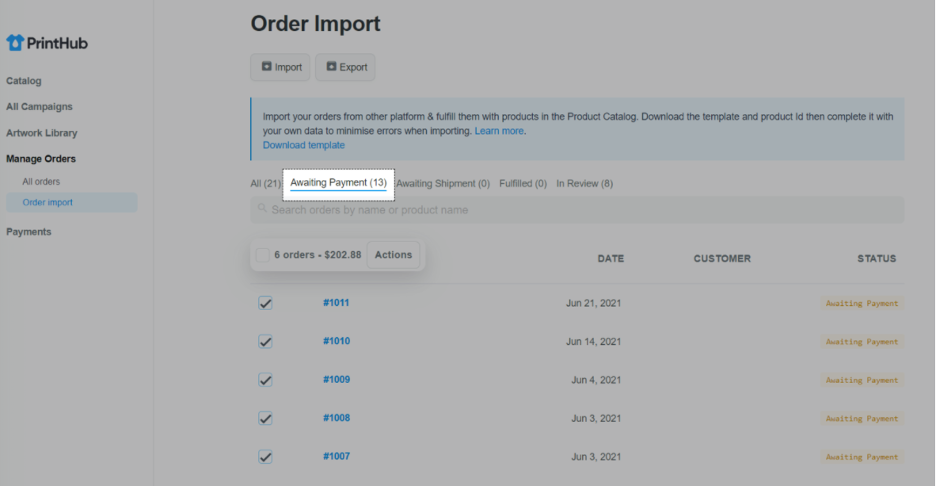Show the All orders tab

click(265, 184)
